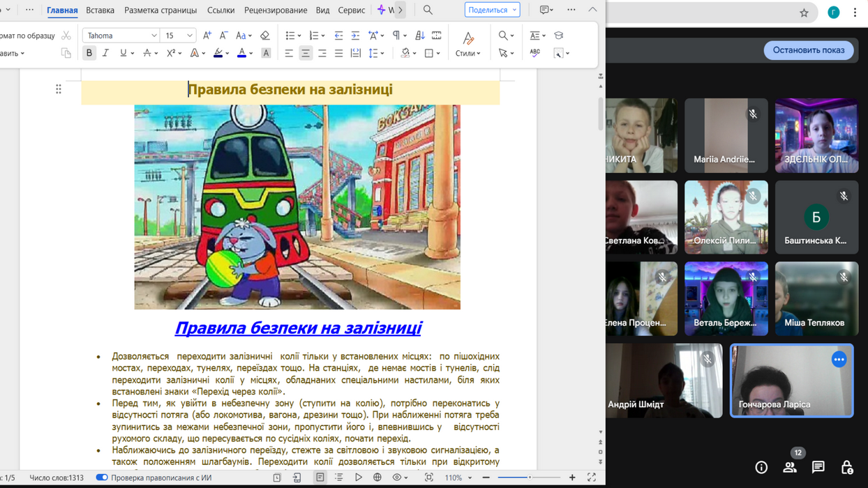
Task: Click the blue Правила безпеки на залізниці hyperlink
Action: pos(298,328)
